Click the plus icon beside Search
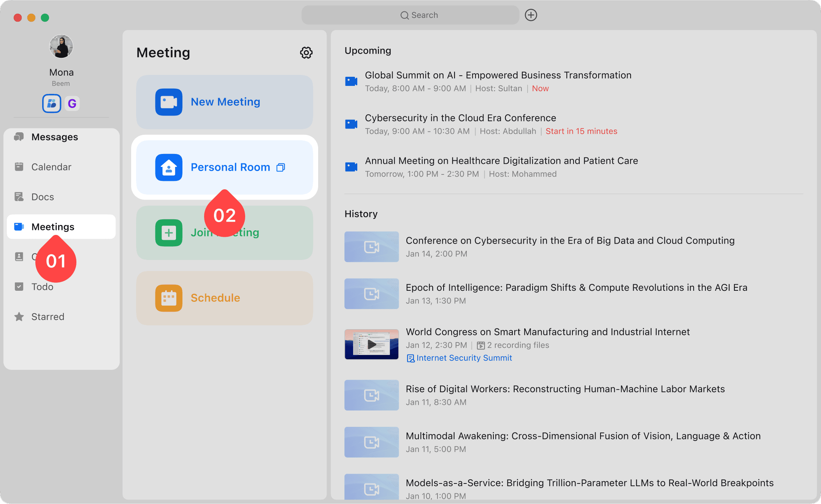This screenshot has width=821, height=504. (531, 15)
